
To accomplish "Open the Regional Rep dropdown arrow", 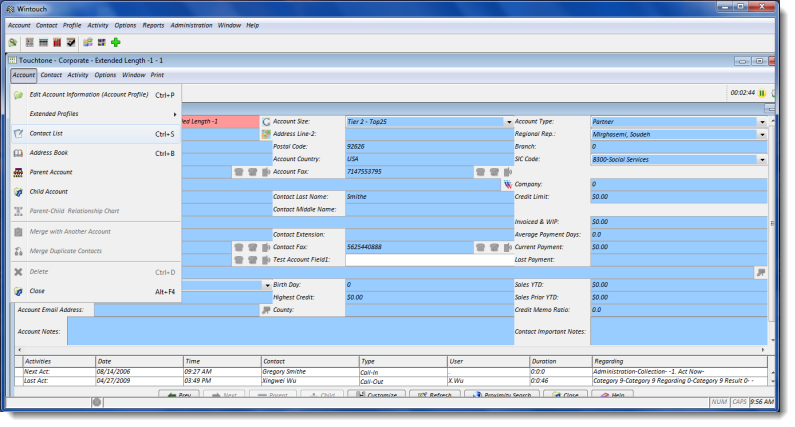I will [762, 135].
